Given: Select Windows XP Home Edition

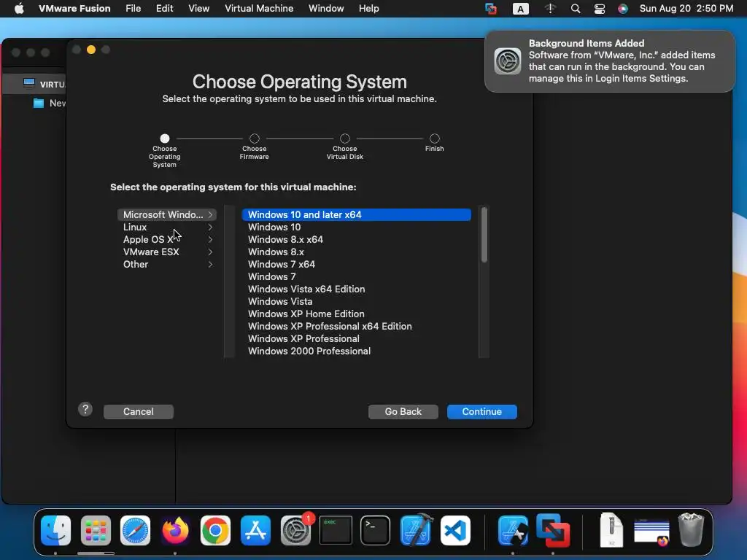Looking at the screenshot, I should click(356, 314).
